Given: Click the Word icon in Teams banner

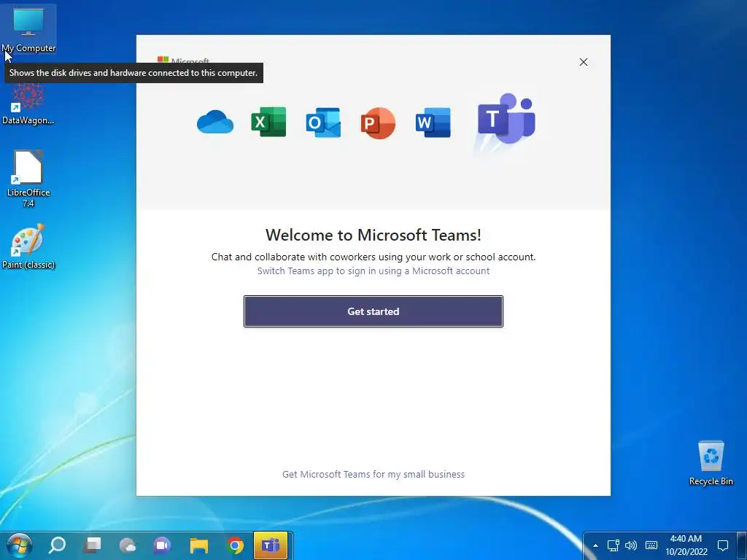Looking at the screenshot, I should pyautogui.click(x=433, y=122).
